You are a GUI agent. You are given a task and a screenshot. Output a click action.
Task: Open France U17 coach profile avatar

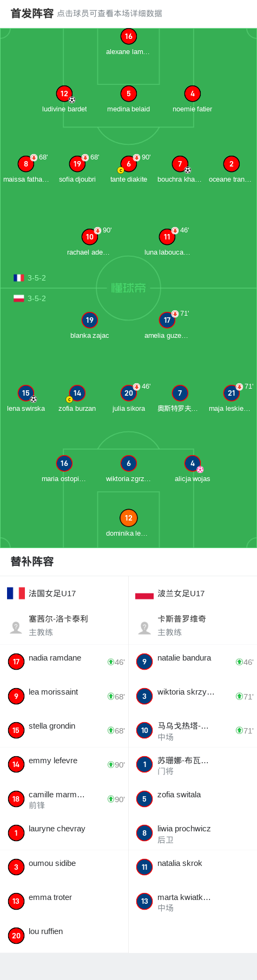pyautogui.click(x=16, y=627)
